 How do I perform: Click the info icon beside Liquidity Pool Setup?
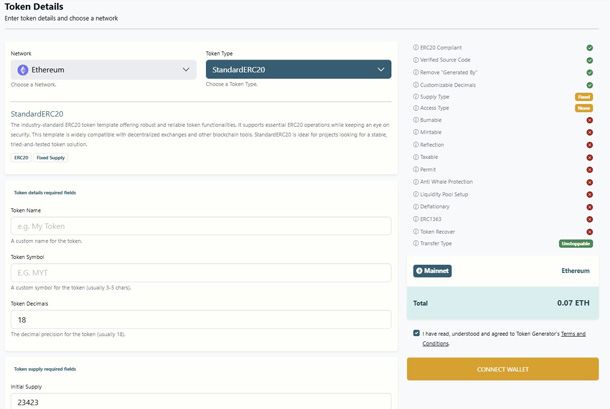click(416, 194)
